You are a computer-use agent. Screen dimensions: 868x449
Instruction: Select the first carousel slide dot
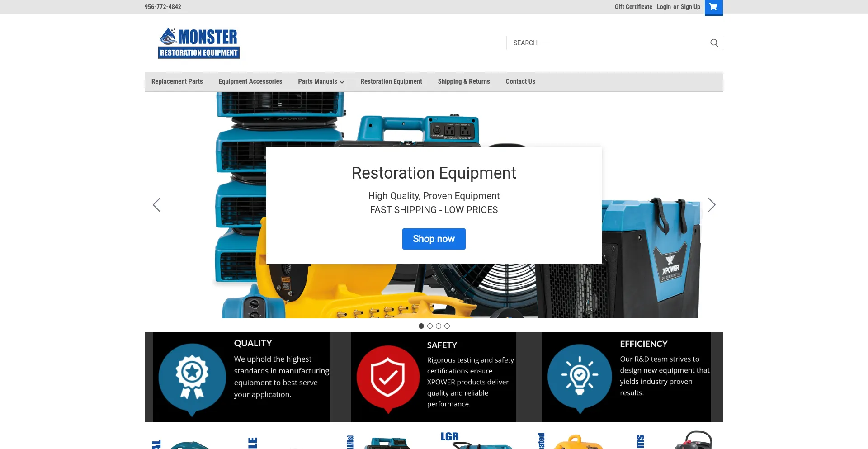pyautogui.click(x=421, y=326)
